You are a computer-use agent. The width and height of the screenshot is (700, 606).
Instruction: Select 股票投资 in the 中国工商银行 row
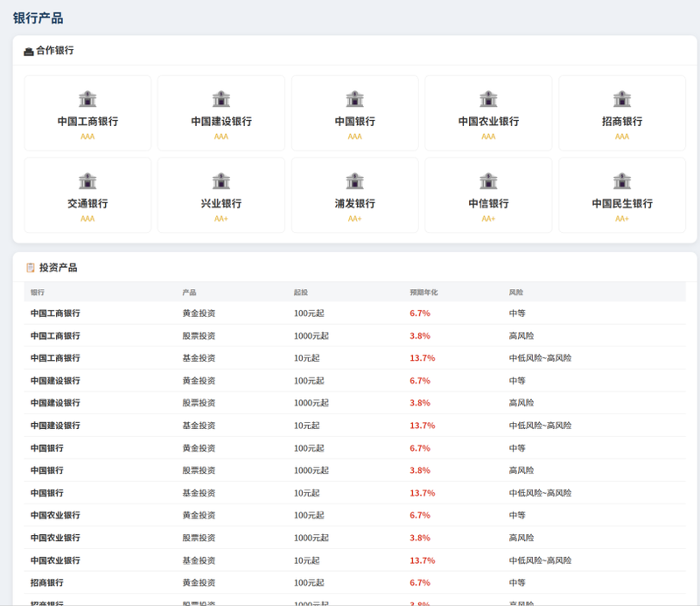[x=199, y=335]
